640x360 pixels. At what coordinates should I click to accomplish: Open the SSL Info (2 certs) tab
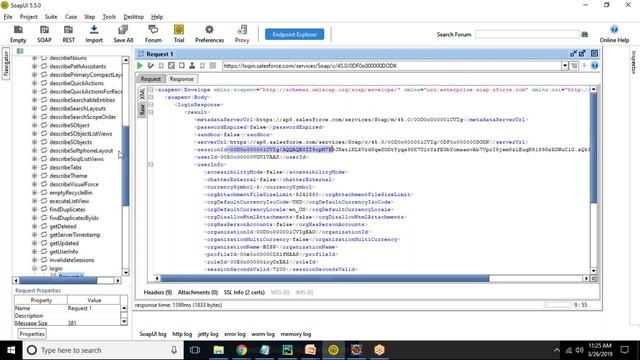tap(244, 292)
